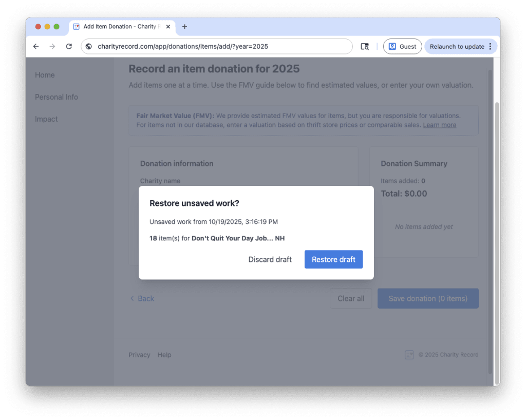Click the browser forward arrow icon

[52, 47]
